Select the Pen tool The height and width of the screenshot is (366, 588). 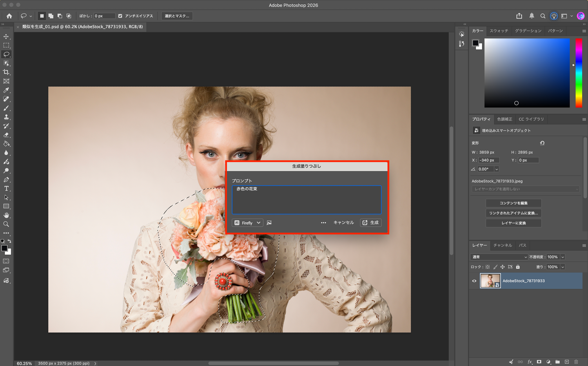pyautogui.click(x=6, y=179)
